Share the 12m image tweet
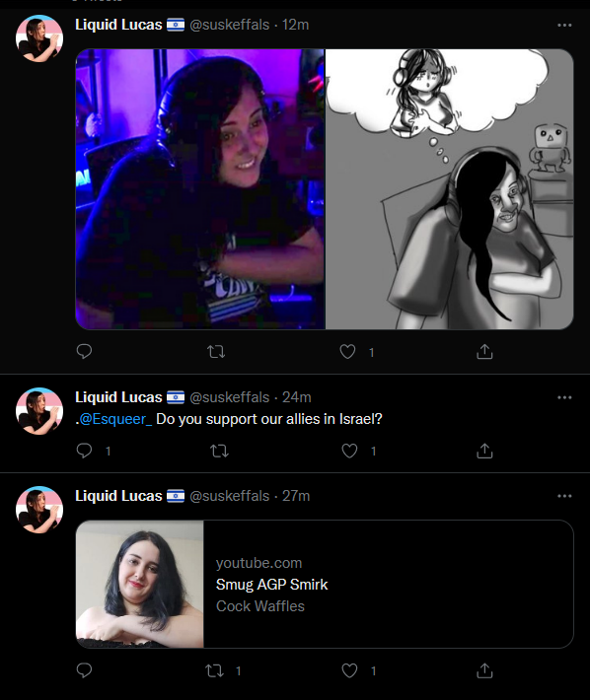Screen dimensions: 590x700 [484, 352]
